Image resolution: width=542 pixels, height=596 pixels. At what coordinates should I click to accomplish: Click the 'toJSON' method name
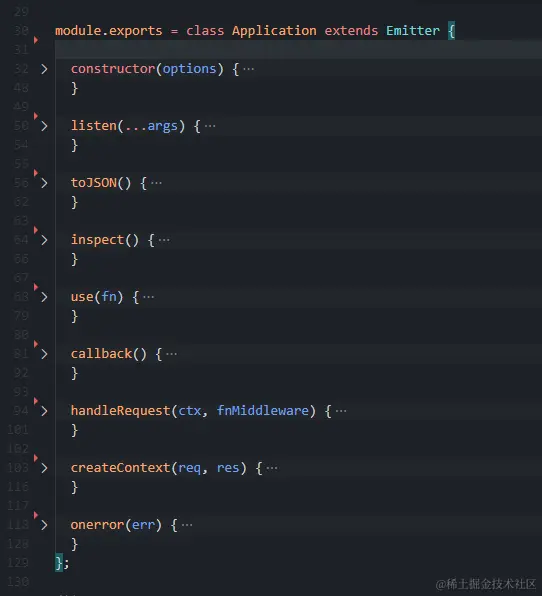pos(94,183)
